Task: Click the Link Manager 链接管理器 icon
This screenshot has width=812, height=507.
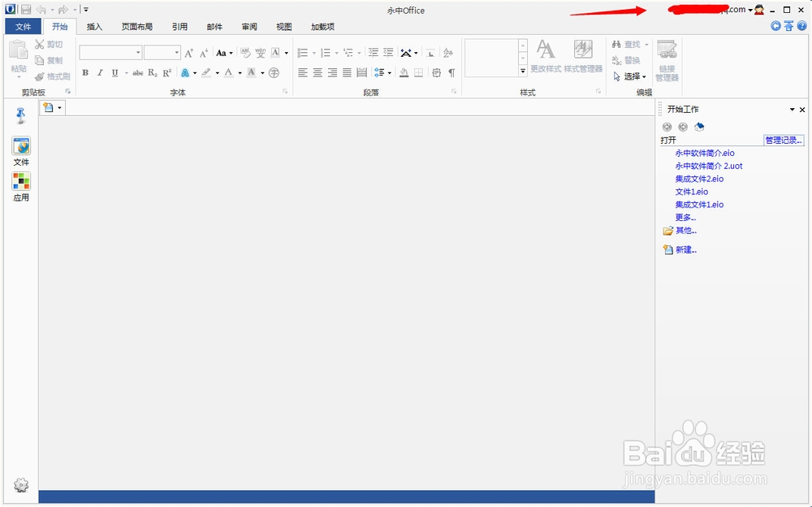Action: [667, 50]
